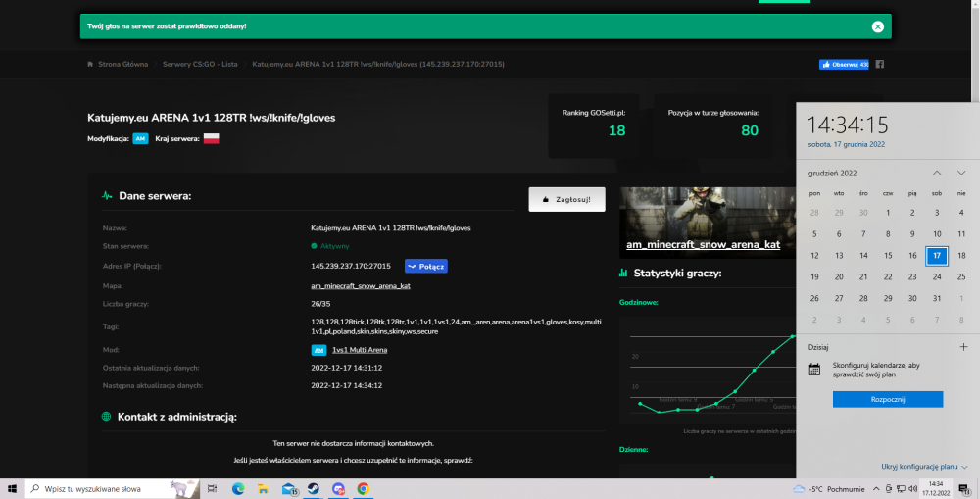Click the calendar icon beside Skonfiguruj kalendarze
This screenshot has height=499, width=980.
tap(814, 371)
